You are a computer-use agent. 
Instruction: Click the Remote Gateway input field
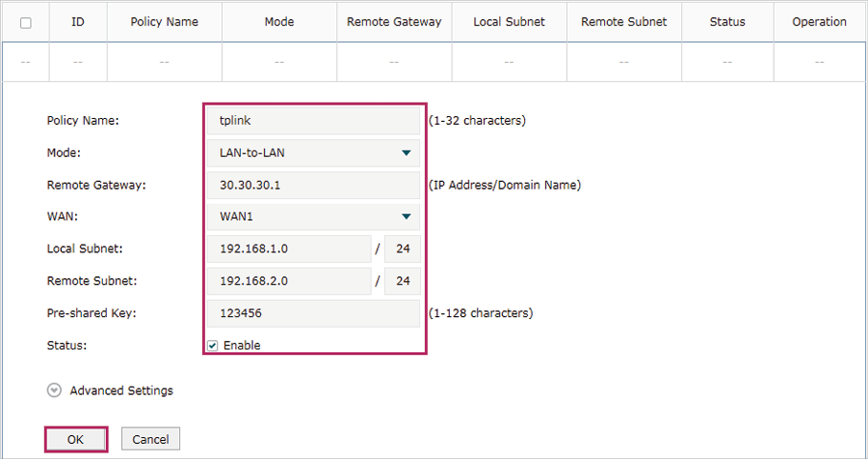[313, 185]
